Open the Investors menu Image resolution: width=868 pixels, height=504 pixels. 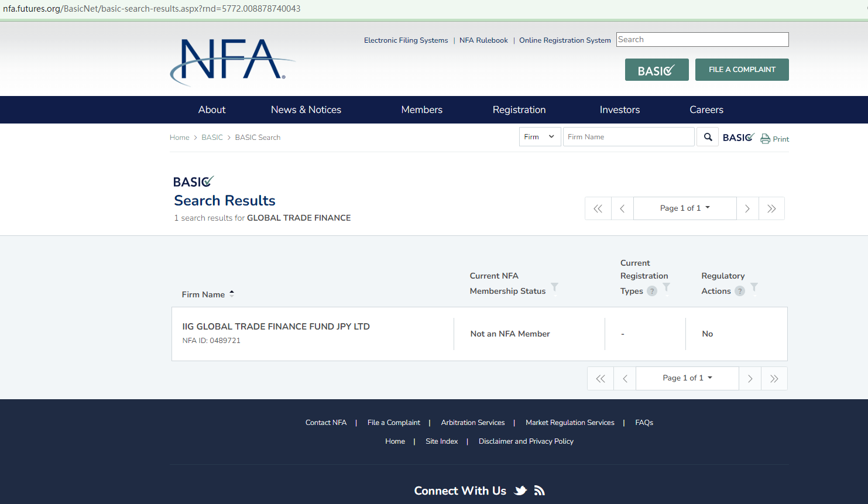coord(619,110)
